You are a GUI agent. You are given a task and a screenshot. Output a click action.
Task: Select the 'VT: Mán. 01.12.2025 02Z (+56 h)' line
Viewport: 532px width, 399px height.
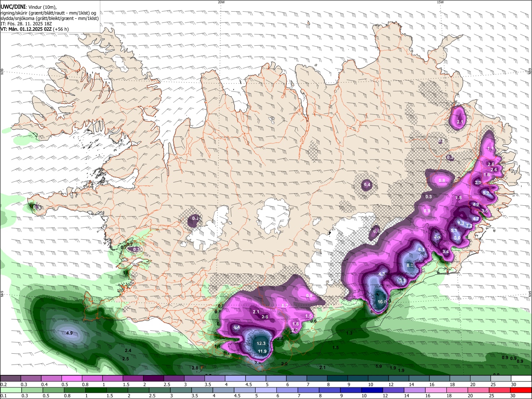(34, 29)
